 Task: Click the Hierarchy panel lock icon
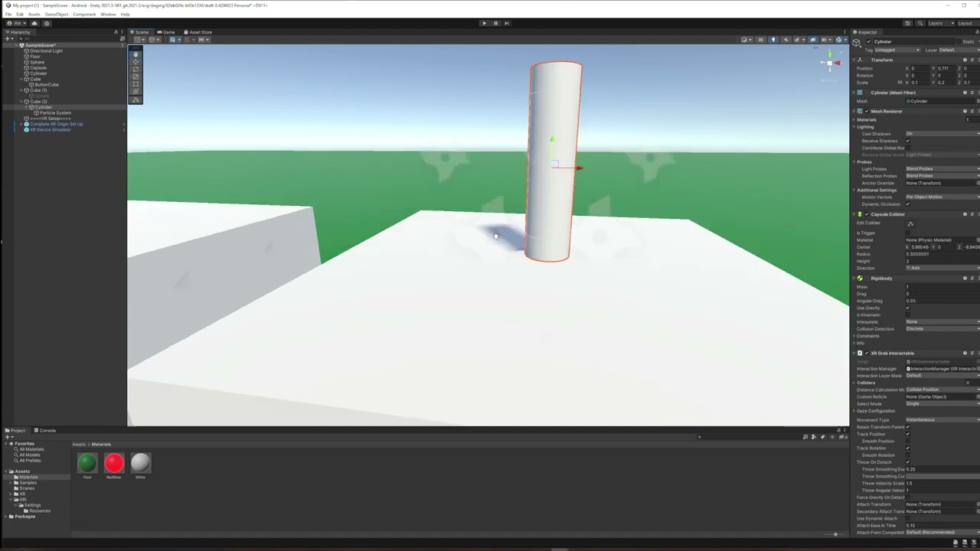point(116,32)
